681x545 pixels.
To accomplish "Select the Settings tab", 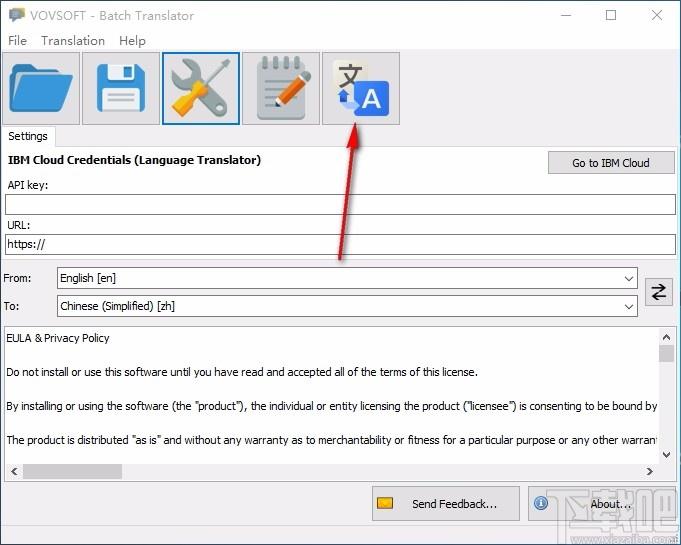I will tap(28, 136).
